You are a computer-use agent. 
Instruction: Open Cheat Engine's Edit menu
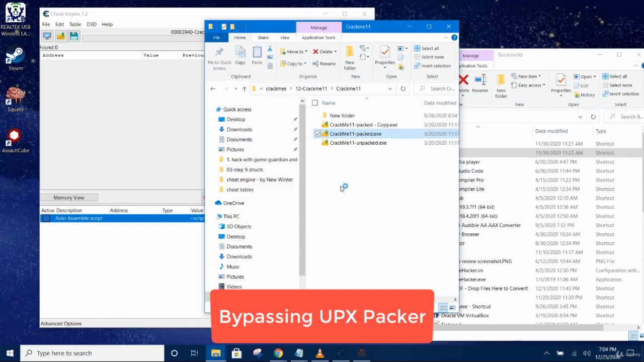pyautogui.click(x=59, y=24)
